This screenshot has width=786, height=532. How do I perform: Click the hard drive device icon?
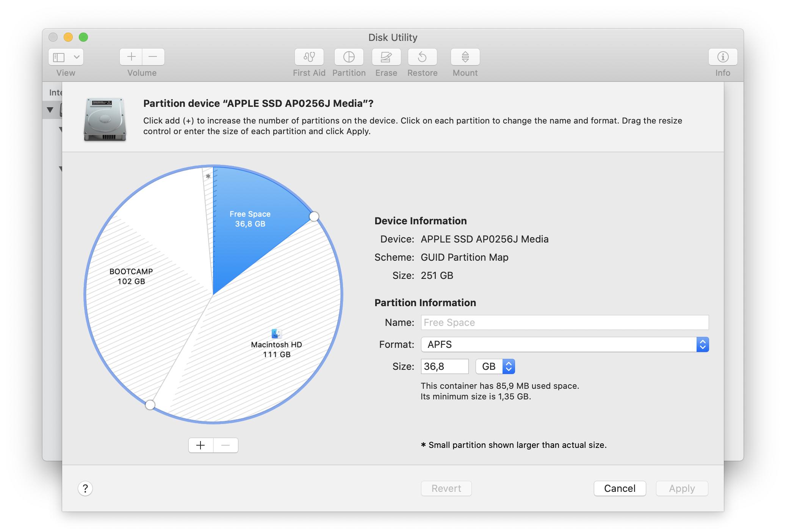105,120
